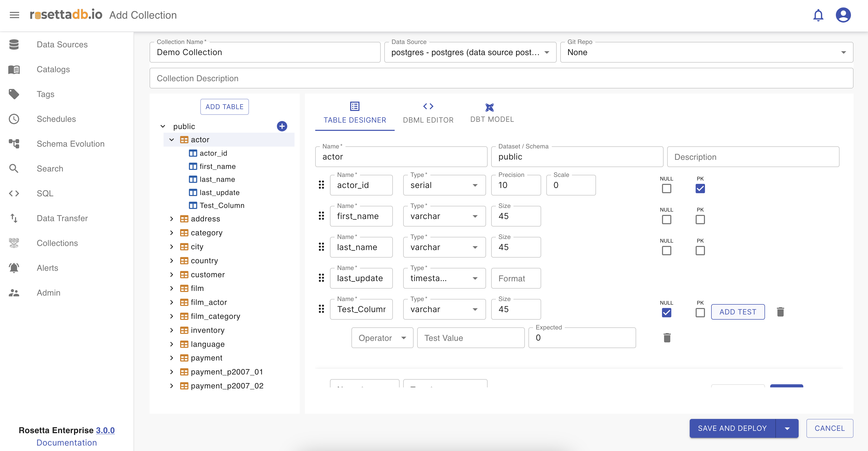868x451 pixels.
Task: Click the Collection Description field
Action: (x=501, y=78)
